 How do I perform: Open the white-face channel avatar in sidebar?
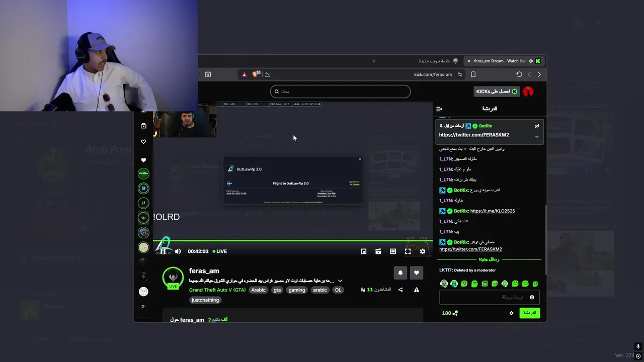(143, 292)
